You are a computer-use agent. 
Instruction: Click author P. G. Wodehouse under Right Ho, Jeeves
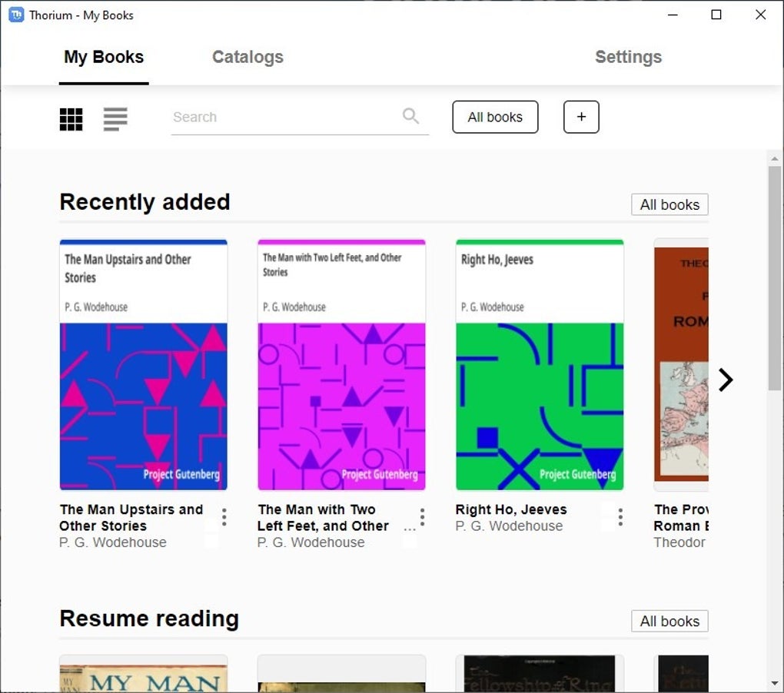509,526
